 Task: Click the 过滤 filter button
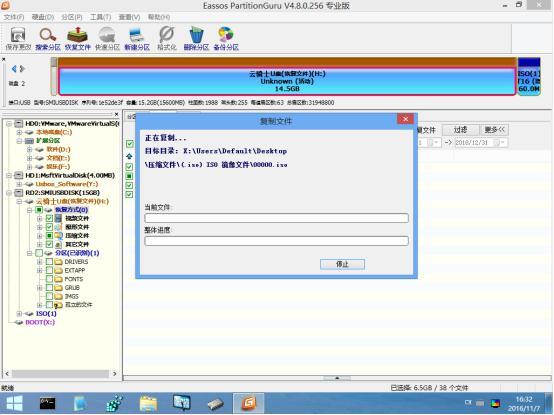point(460,130)
